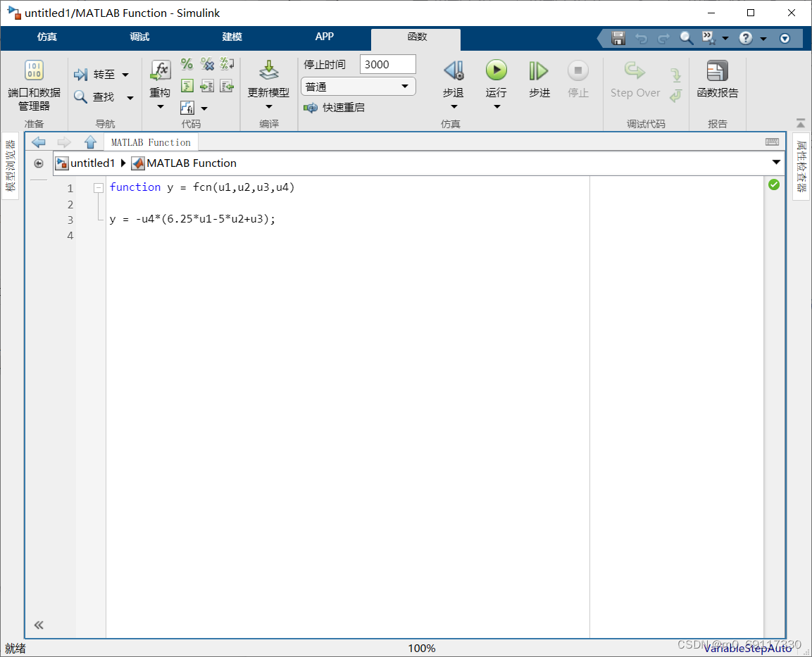
Task: Expand the 转至 dropdown arrow
Action: (125, 75)
